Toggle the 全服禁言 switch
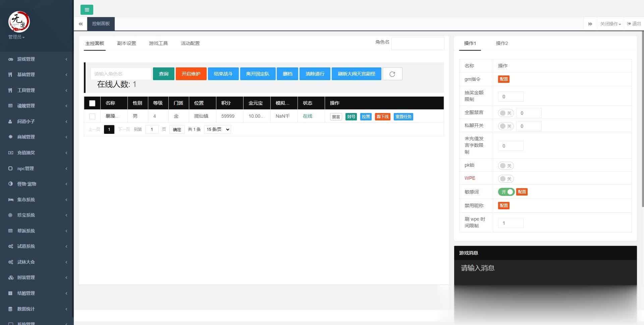This screenshot has height=325, width=644. pyautogui.click(x=506, y=113)
